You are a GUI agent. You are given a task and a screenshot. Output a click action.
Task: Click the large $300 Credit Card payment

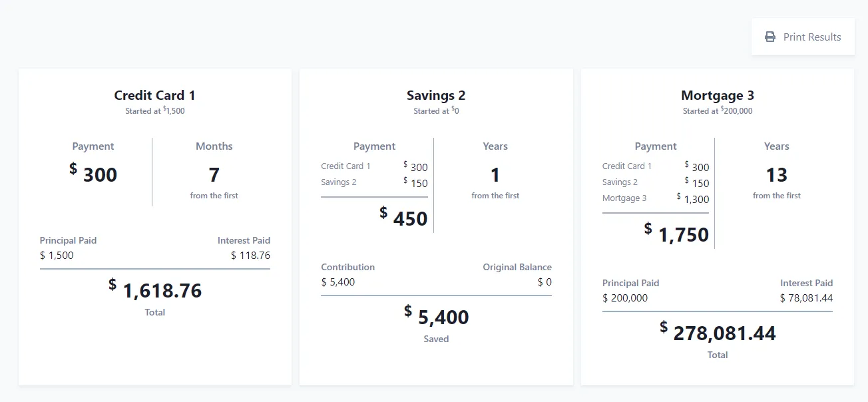(94, 174)
